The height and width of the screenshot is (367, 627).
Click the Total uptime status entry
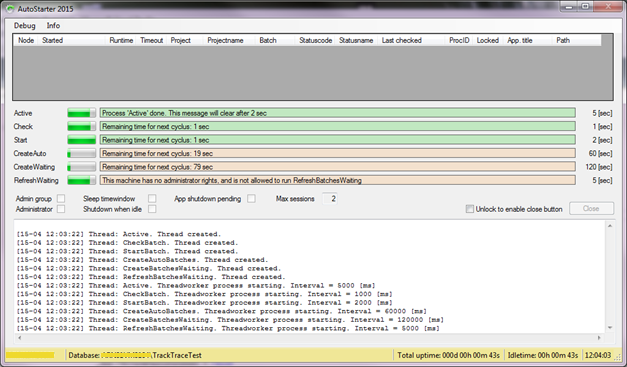(448, 355)
